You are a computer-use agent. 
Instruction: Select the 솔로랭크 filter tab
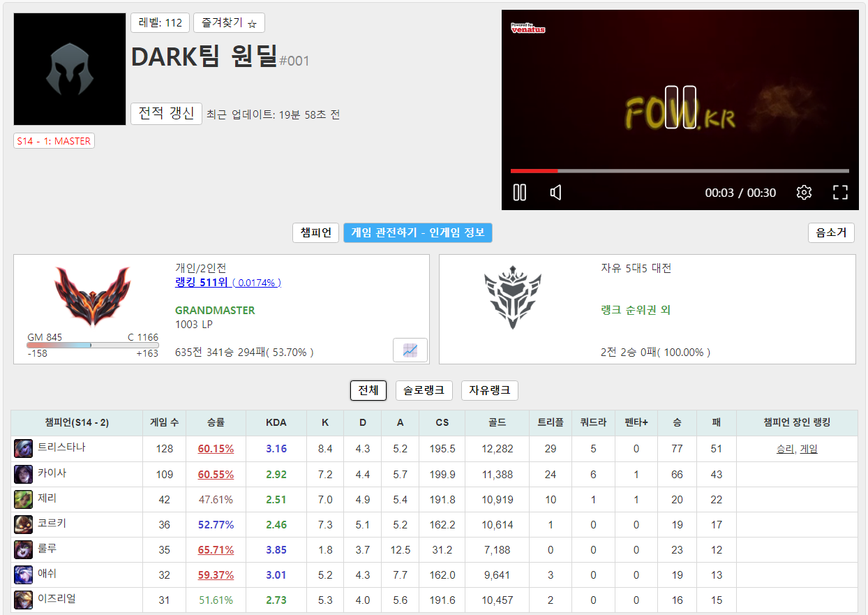[424, 390]
